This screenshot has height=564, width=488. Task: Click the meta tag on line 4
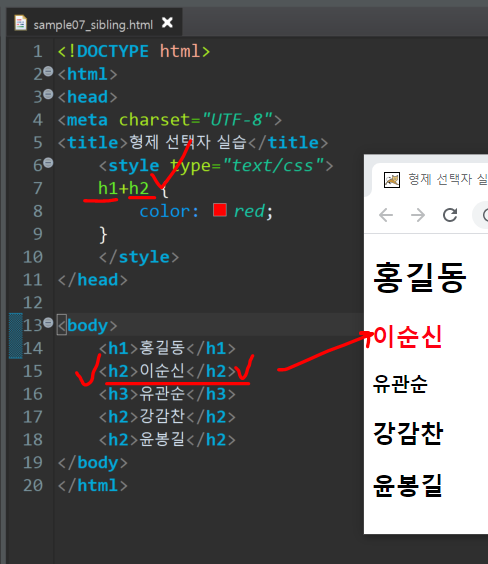tap(169, 120)
